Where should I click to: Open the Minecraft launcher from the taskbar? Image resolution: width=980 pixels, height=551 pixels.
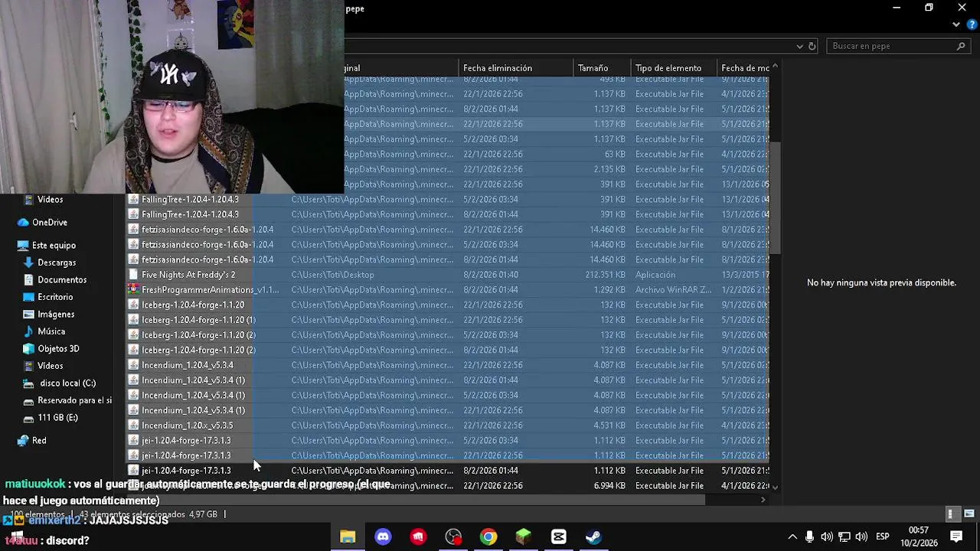click(x=523, y=536)
